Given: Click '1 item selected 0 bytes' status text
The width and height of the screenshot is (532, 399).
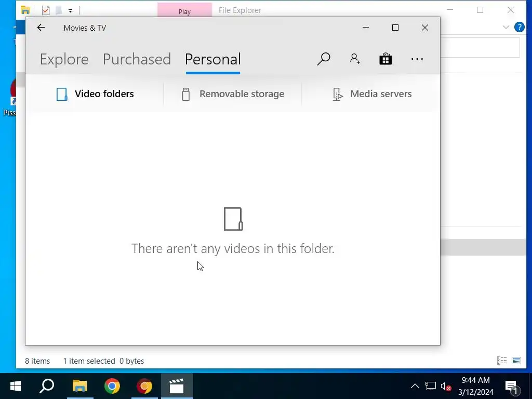Looking at the screenshot, I should [103, 361].
